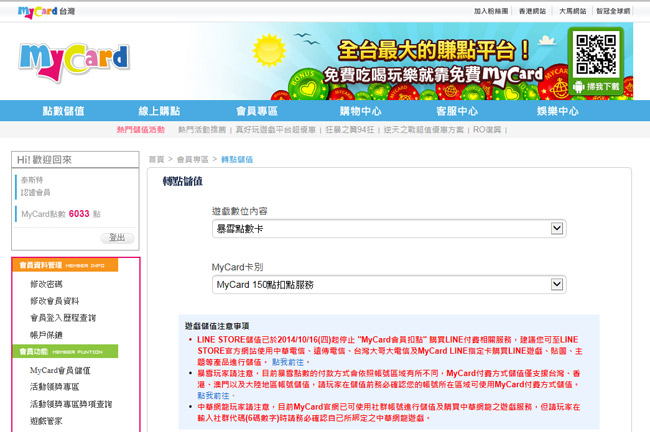Image resolution: width=650 pixels, height=432 pixels.
Task: Open the 線上購點 menu
Action: pyautogui.click(x=159, y=111)
